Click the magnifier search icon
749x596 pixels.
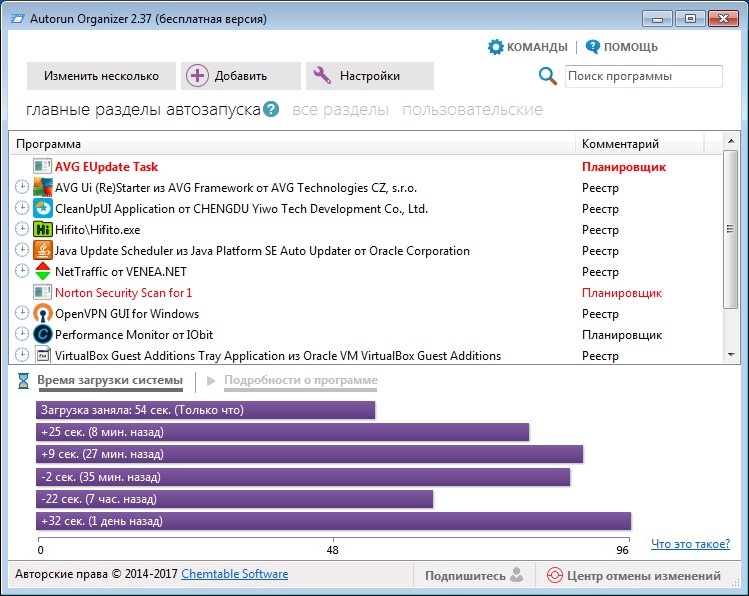547,76
